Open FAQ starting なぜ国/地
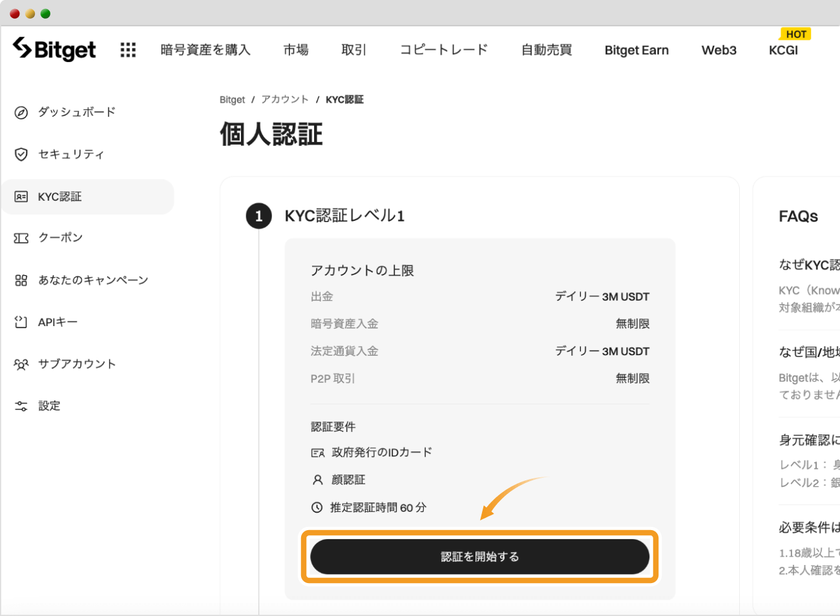 pyautogui.click(x=809, y=352)
